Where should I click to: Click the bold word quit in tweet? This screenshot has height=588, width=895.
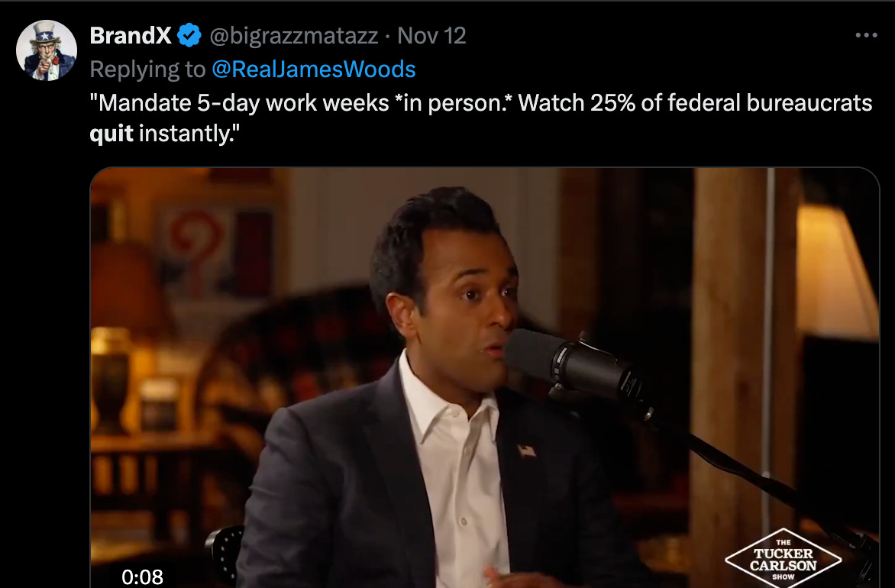[111, 134]
